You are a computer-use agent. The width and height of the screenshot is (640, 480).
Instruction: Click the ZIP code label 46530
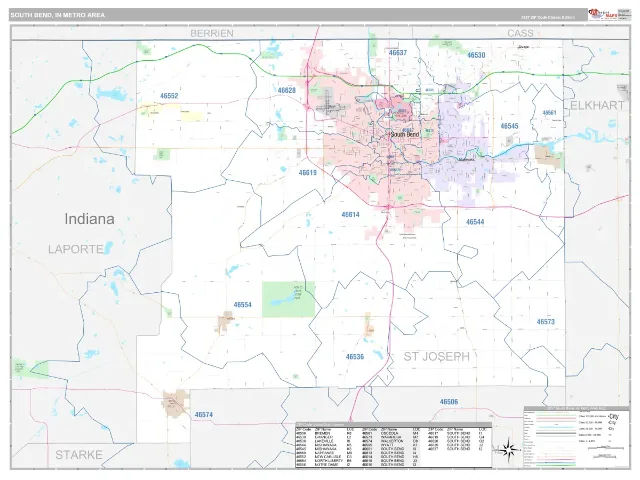point(476,55)
